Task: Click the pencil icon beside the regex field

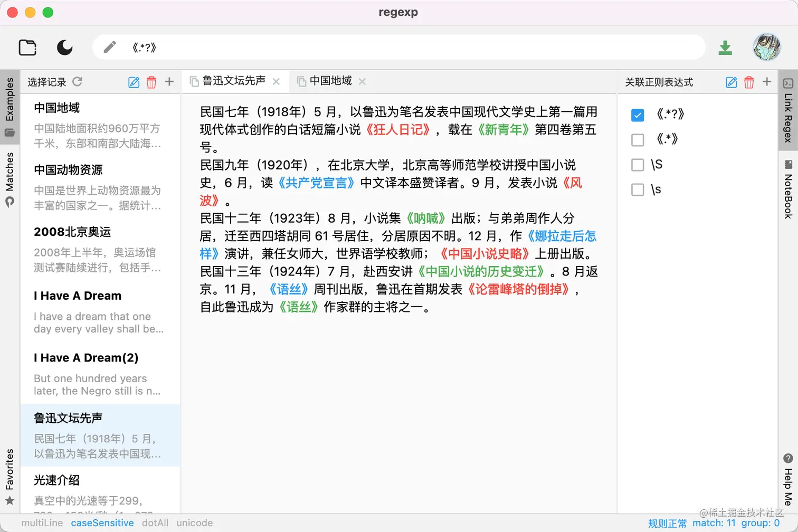Action: click(x=110, y=47)
